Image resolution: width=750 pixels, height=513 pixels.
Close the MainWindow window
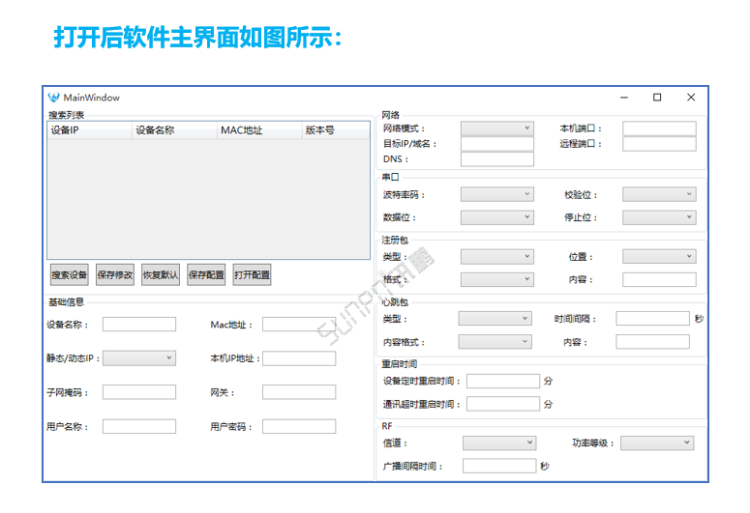(691, 98)
